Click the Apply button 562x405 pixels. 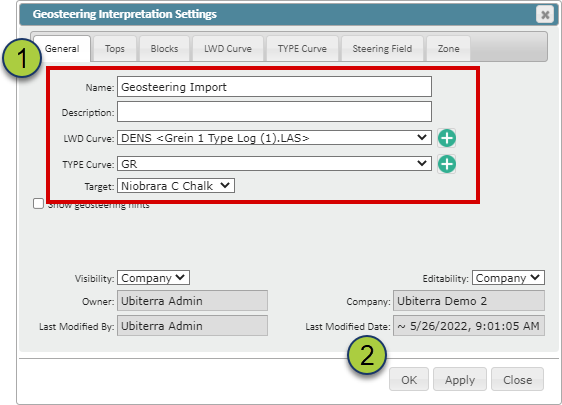coord(460,379)
